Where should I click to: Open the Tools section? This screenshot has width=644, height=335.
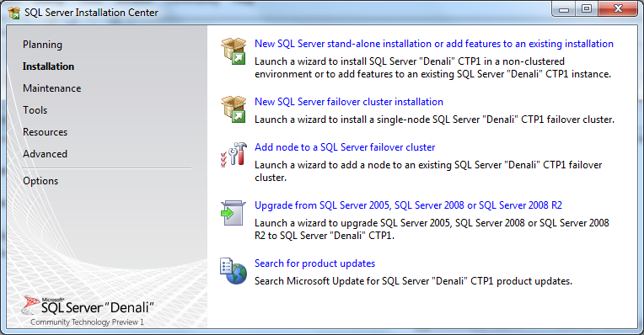(35, 110)
